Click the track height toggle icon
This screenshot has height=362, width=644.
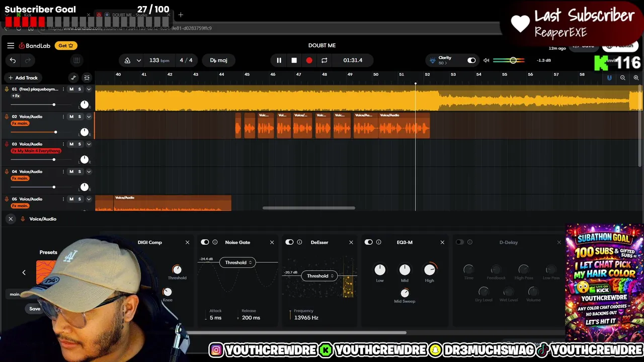[x=87, y=78]
